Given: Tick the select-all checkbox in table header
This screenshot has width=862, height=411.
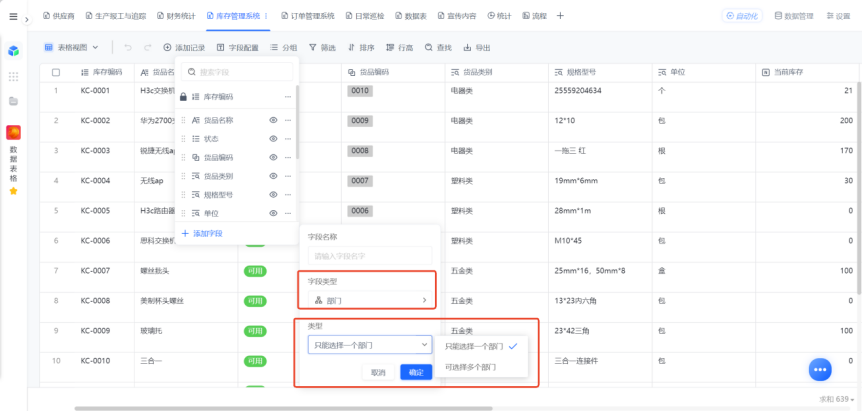Looking at the screenshot, I should [x=56, y=72].
